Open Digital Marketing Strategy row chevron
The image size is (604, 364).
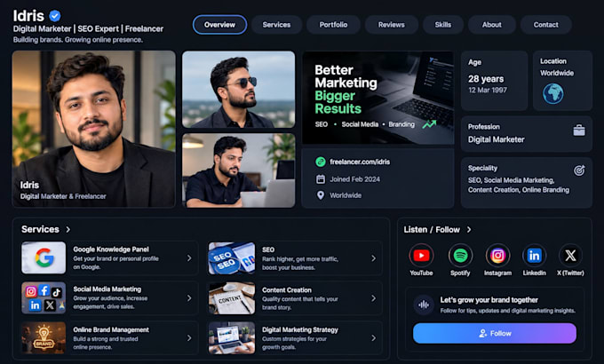(x=373, y=337)
